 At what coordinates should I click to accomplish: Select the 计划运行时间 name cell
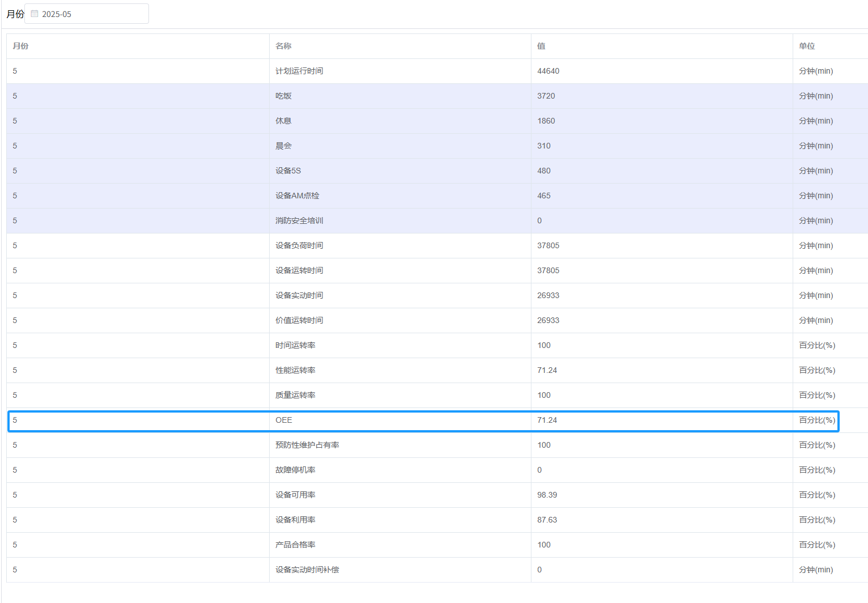point(299,71)
